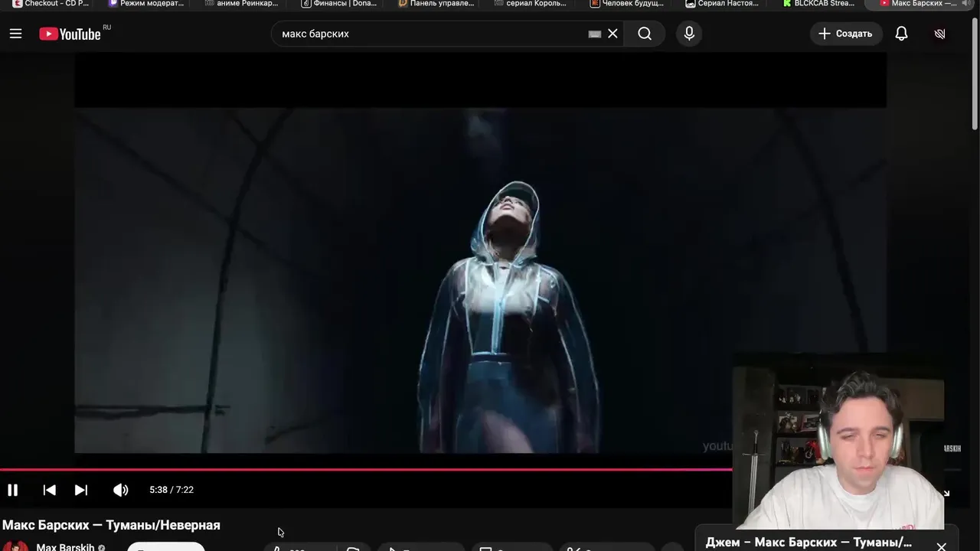980x551 pixels.
Task: Open the Джем – Макс Барских playlist header
Action: (808, 542)
